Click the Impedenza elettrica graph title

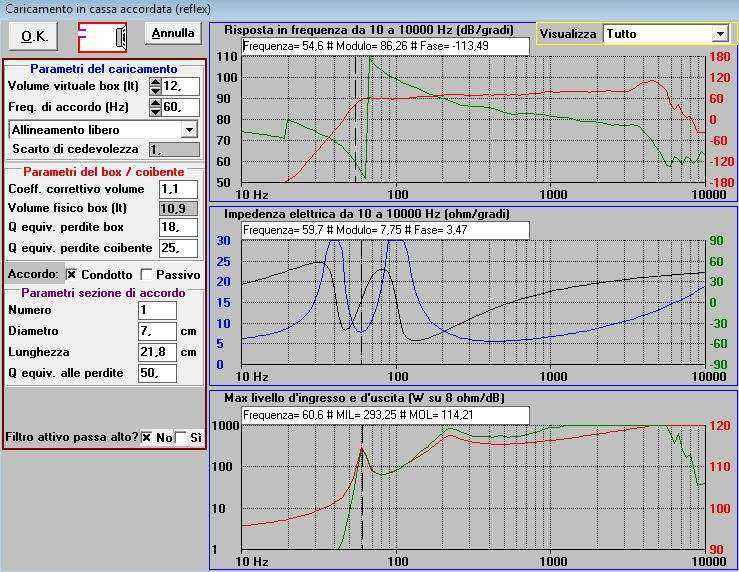(x=367, y=214)
